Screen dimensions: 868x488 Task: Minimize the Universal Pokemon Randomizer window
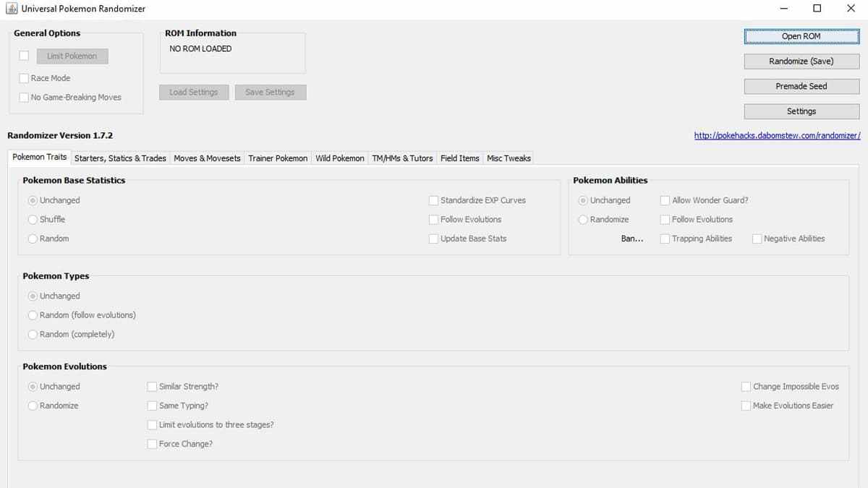point(784,9)
